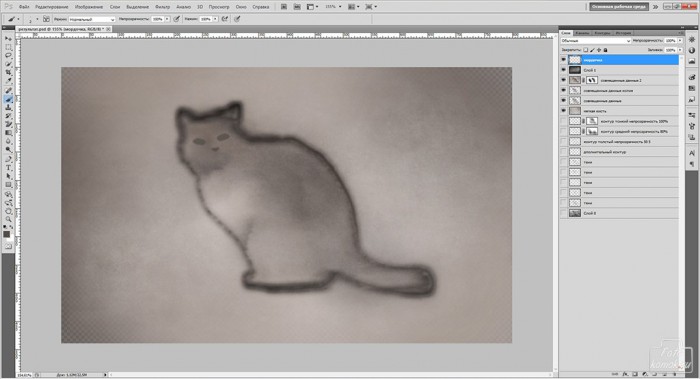Screen dimensions: 700x379
Task: Select the Hand tool
Action: (8, 211)
